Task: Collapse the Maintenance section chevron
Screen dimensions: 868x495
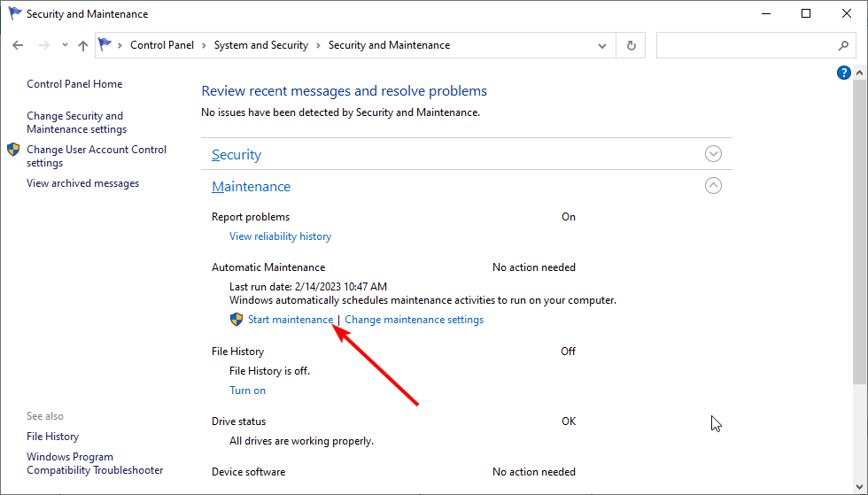Action: point(713,185)
